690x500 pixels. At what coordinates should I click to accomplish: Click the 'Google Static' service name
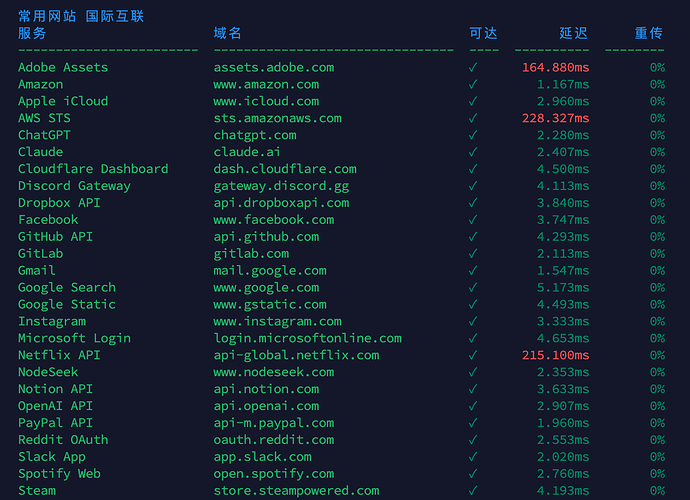point(67,305)
